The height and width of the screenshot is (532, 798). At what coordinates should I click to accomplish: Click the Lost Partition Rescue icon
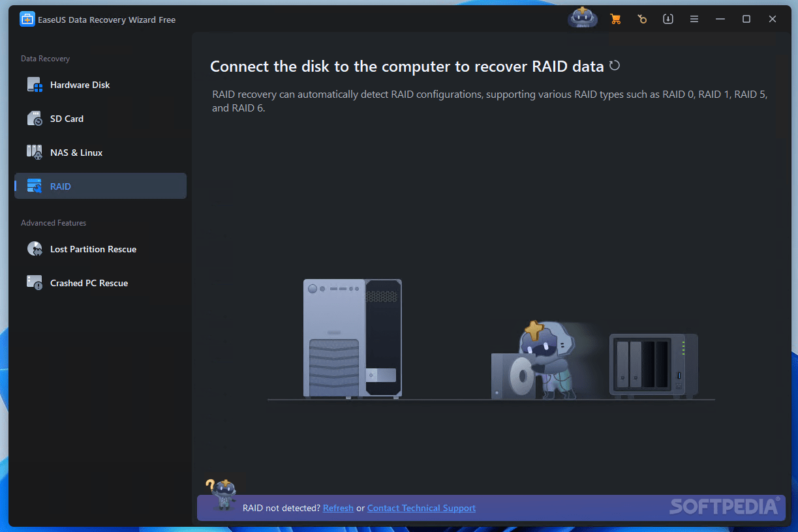pyautogui.click(x=35, y=249)
